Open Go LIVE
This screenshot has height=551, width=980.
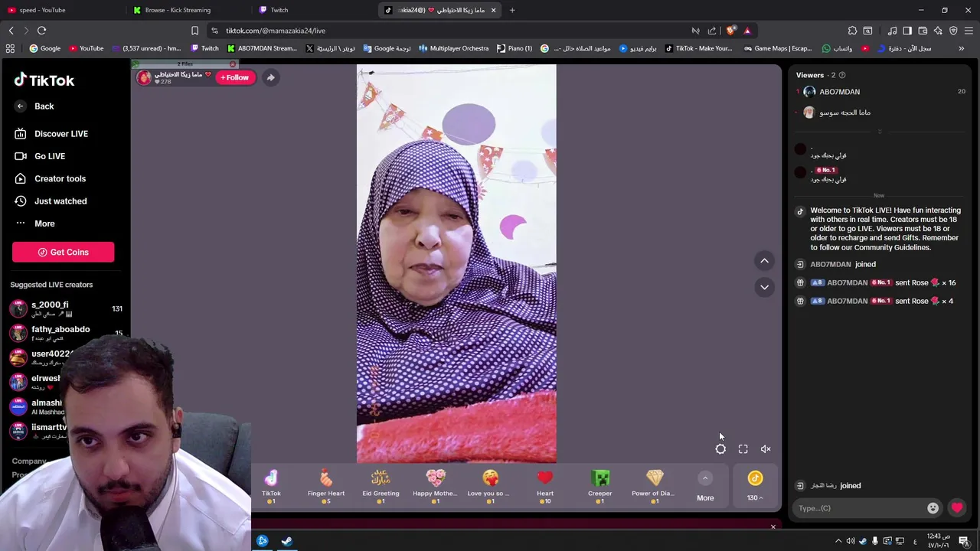pyautogui.click(x=41, y=156)
